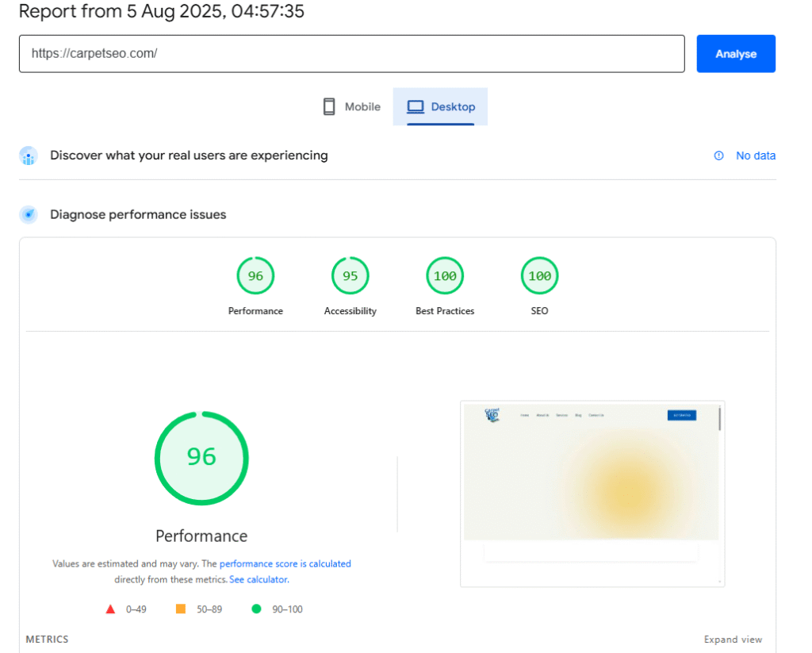The height and width of the screenshot is (653, 812).
Task: Click the green circle 90–100 legend icon
Action: point(256,609)
